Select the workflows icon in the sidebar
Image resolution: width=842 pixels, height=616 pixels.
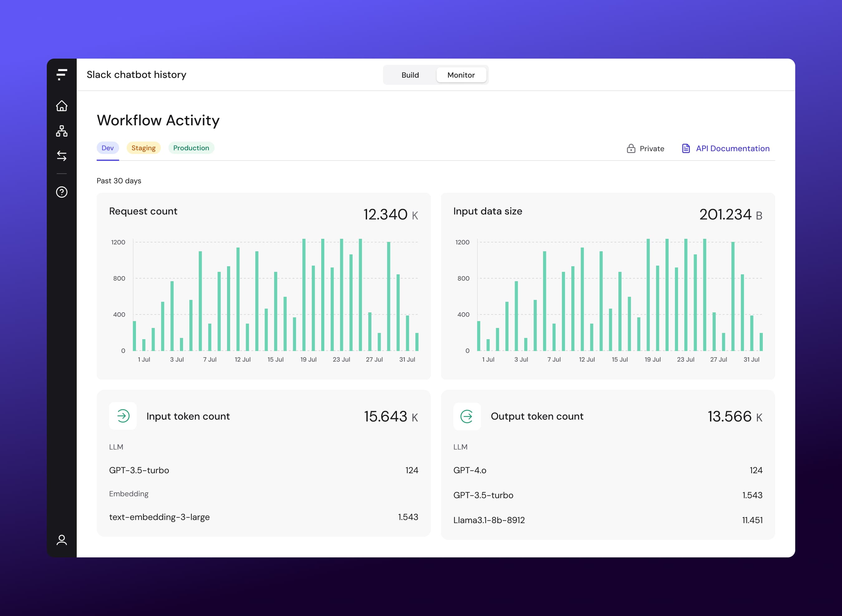(62, 131)
